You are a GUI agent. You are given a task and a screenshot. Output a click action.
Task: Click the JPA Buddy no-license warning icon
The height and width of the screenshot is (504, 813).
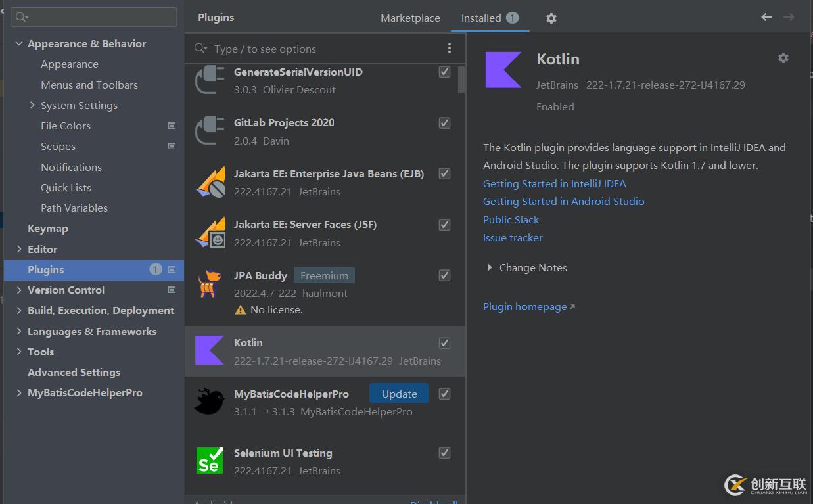coord(241,310)
